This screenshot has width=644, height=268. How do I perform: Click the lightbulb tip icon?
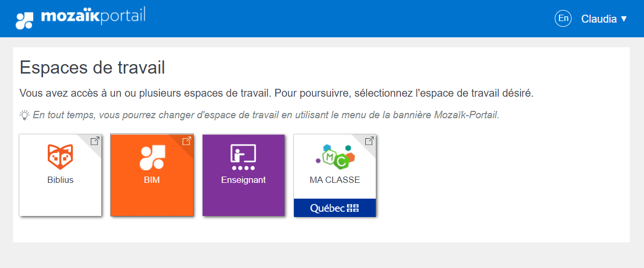25,115
